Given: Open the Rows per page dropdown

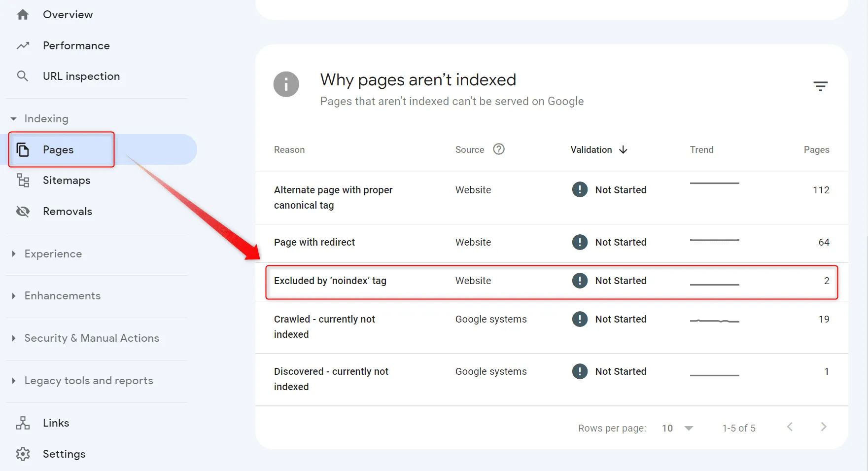Looking at the screenshot, I should (x=678, y=428).
